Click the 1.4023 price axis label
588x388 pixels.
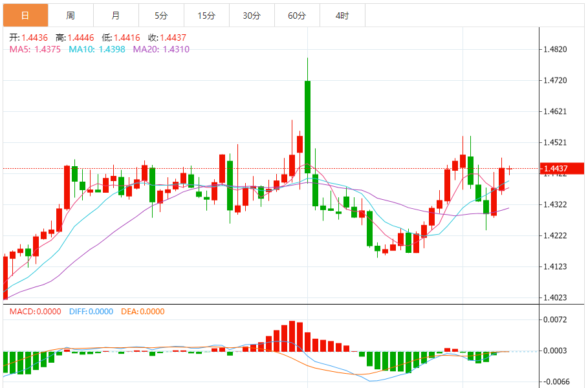(x=556, y=298)
